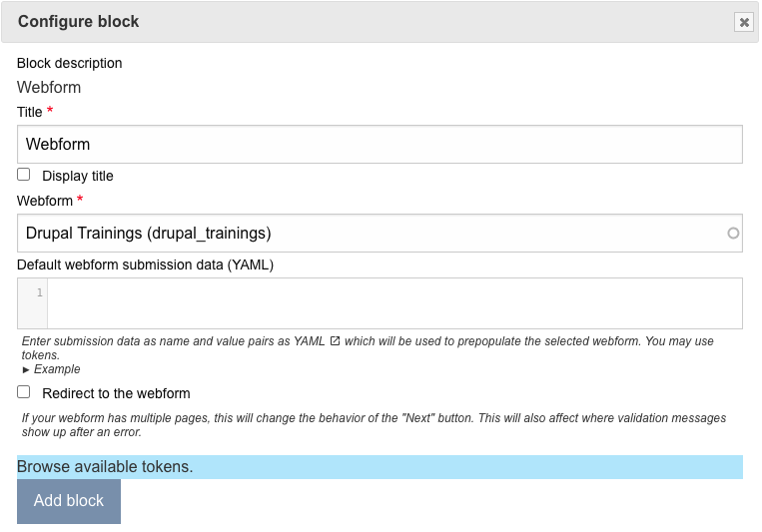Expand the Example disclosure triangle
Viewport: 762px width, 532px height.
click(26, 369)
